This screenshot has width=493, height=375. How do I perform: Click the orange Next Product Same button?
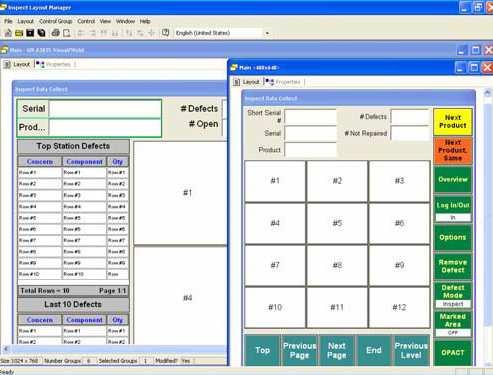pyautogui.click(x=453, y=151)
